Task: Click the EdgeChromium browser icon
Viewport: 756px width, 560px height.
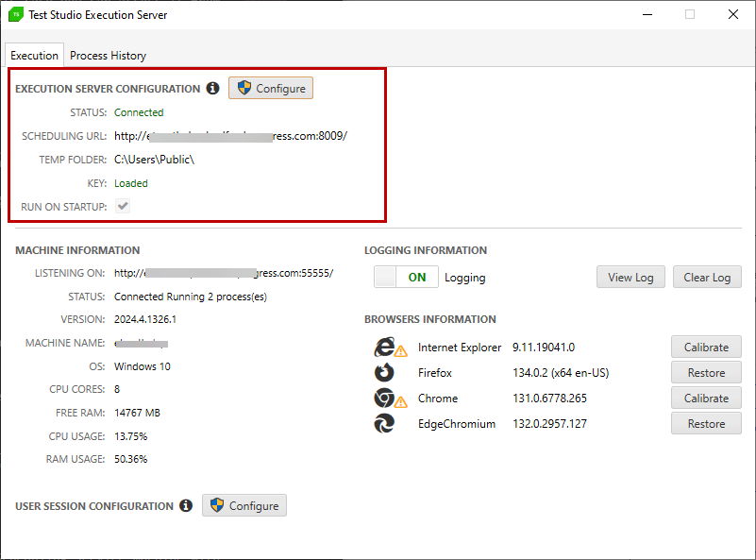Action: click(384, 423)
